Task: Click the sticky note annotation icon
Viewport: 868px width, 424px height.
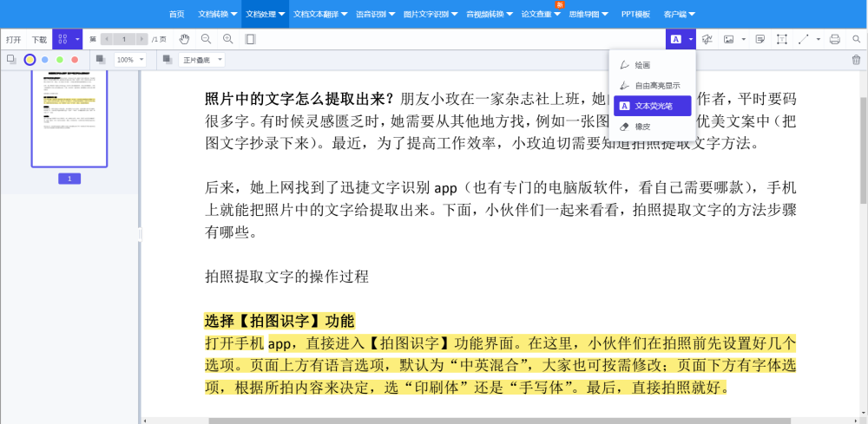Action: (x=760, y=39)
